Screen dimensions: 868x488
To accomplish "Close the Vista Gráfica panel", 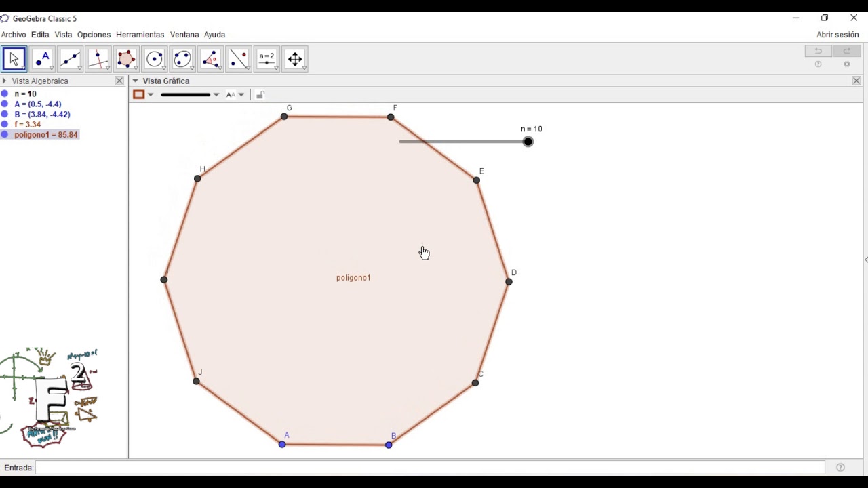I will [x=856, y=81].
